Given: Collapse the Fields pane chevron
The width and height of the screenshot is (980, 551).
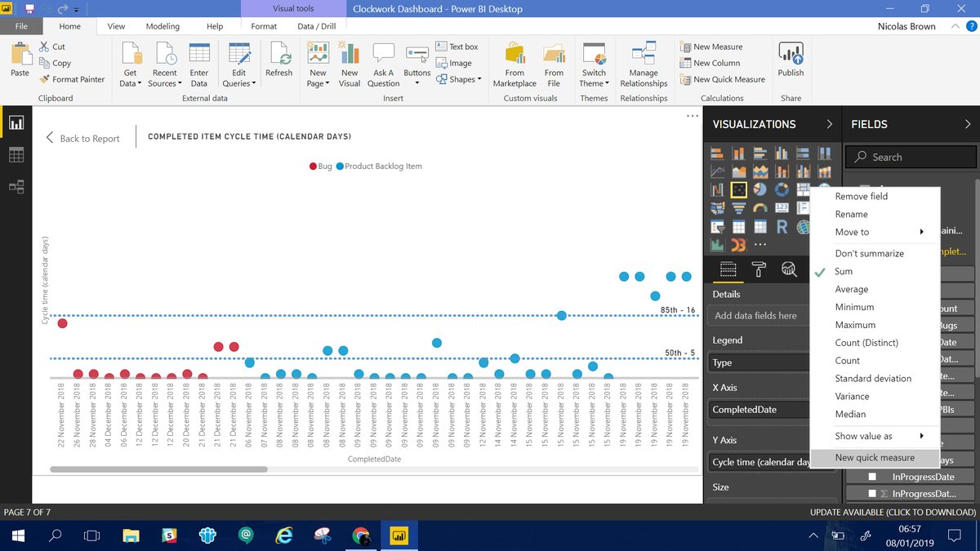Looking at the screenshot, I should pos(968,124).
